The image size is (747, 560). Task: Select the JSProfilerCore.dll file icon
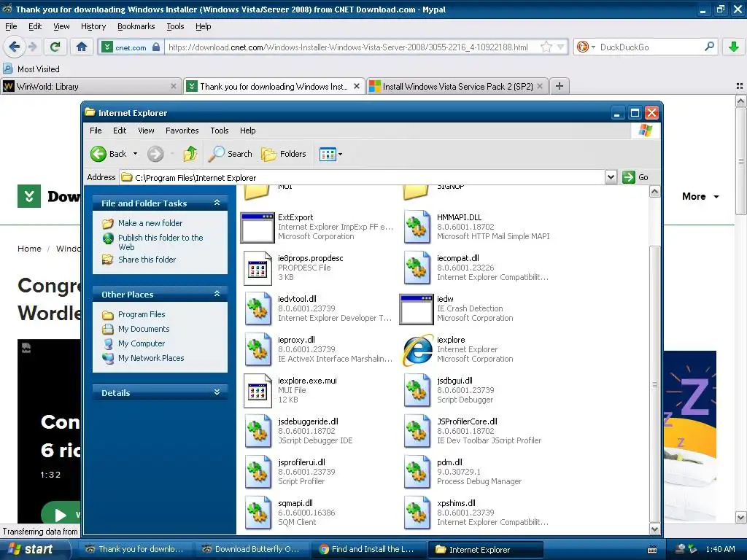417,432
